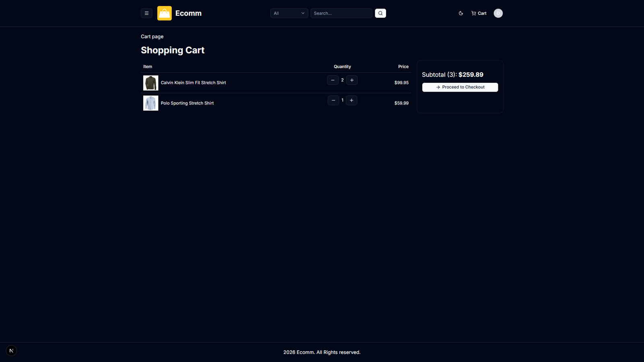Viewport: 644px width, 362px height.
Task: Expand the All category dropdown
Action: tap(289, 13)
